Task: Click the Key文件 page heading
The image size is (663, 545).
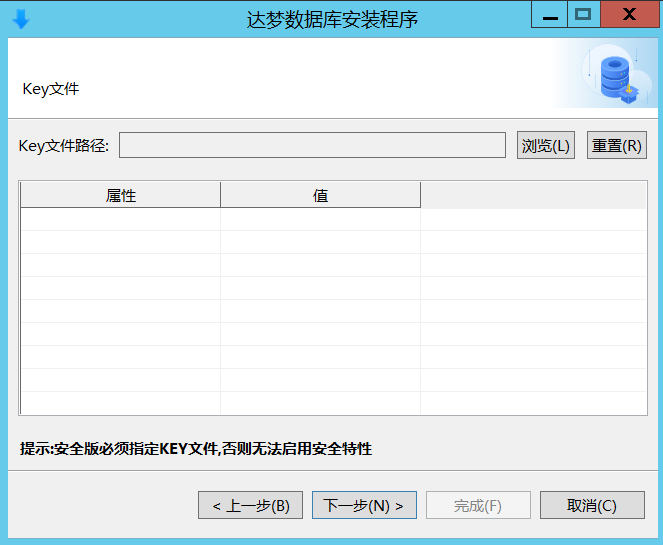Action: [x=51, y=89]
